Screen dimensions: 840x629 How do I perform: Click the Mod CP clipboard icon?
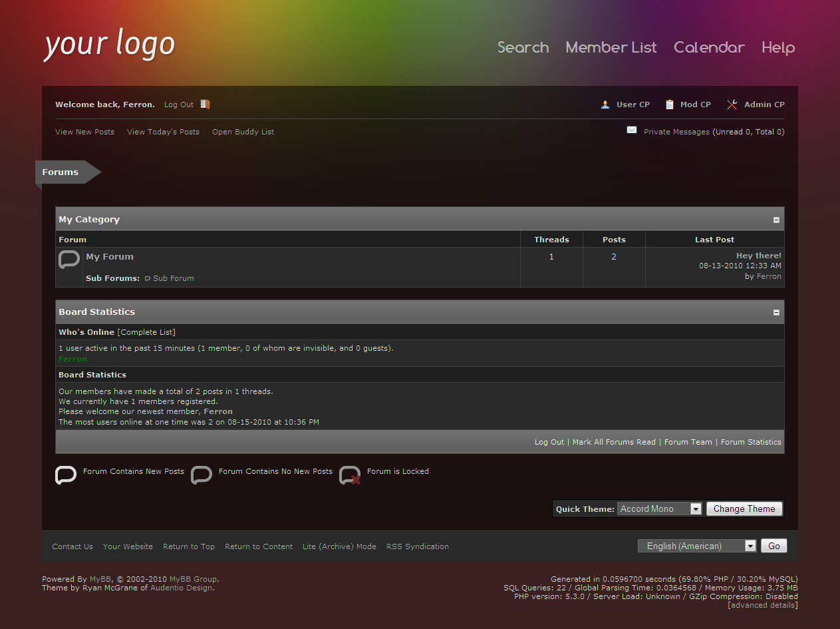[x=670, y=105]
